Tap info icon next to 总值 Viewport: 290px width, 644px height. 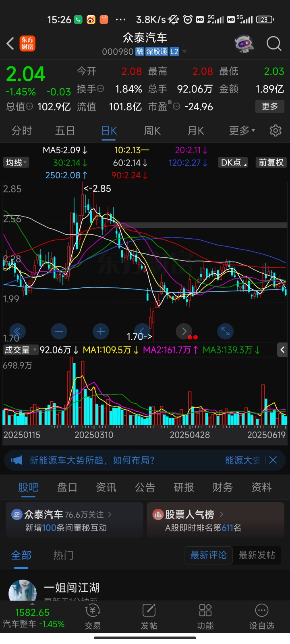pyautogui.click(x=29, y=107)
